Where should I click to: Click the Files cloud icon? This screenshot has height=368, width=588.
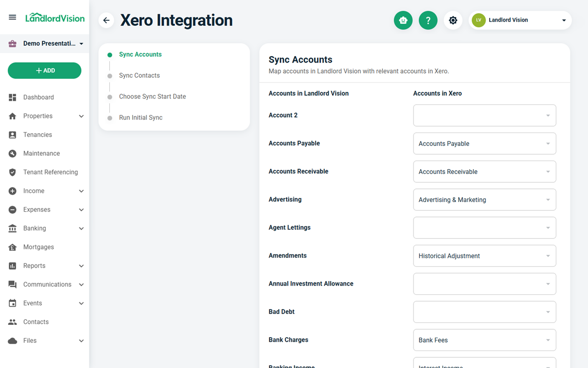point(12,341)
